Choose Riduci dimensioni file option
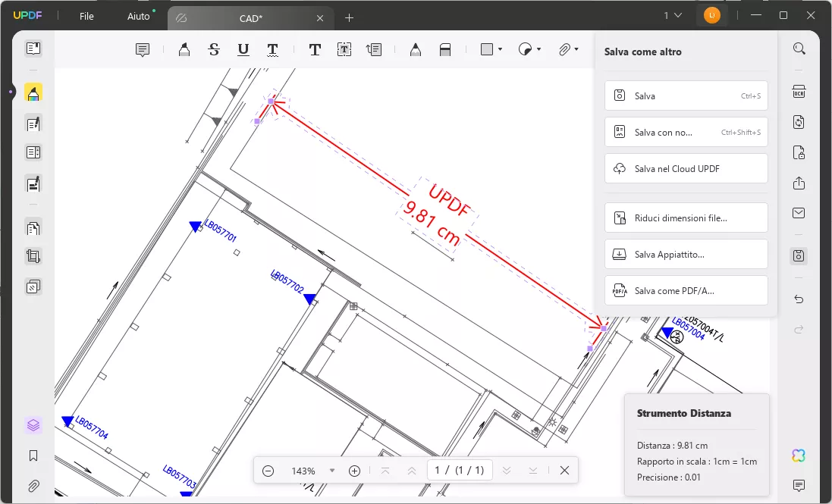Screen dimensions: 832x504 coord(686,218)
